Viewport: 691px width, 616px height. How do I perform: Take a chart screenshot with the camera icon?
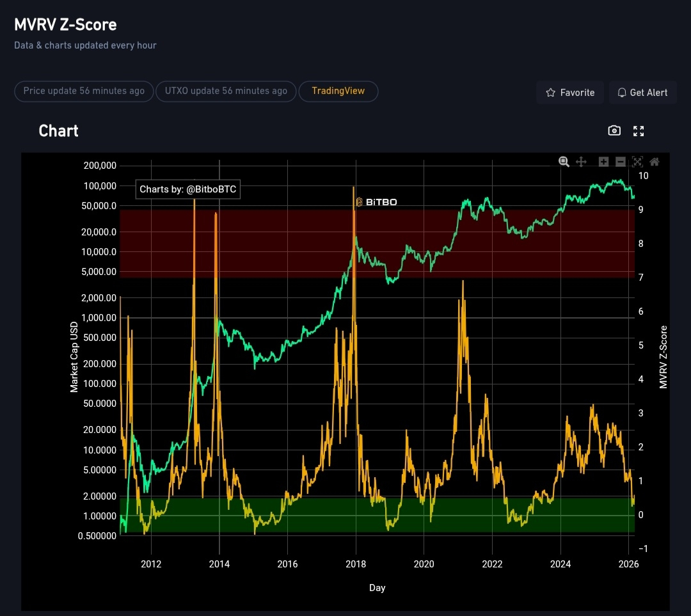pos(614,130)
